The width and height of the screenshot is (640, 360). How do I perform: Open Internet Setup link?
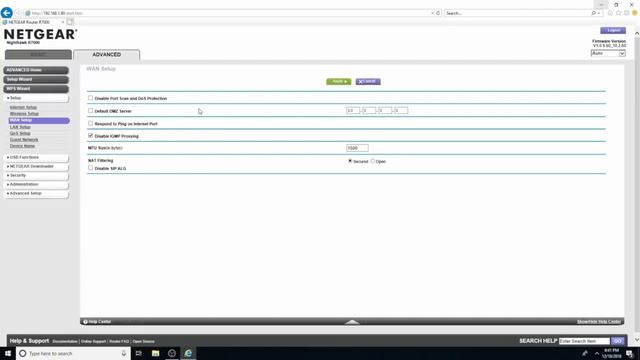(x=23, y=107)
